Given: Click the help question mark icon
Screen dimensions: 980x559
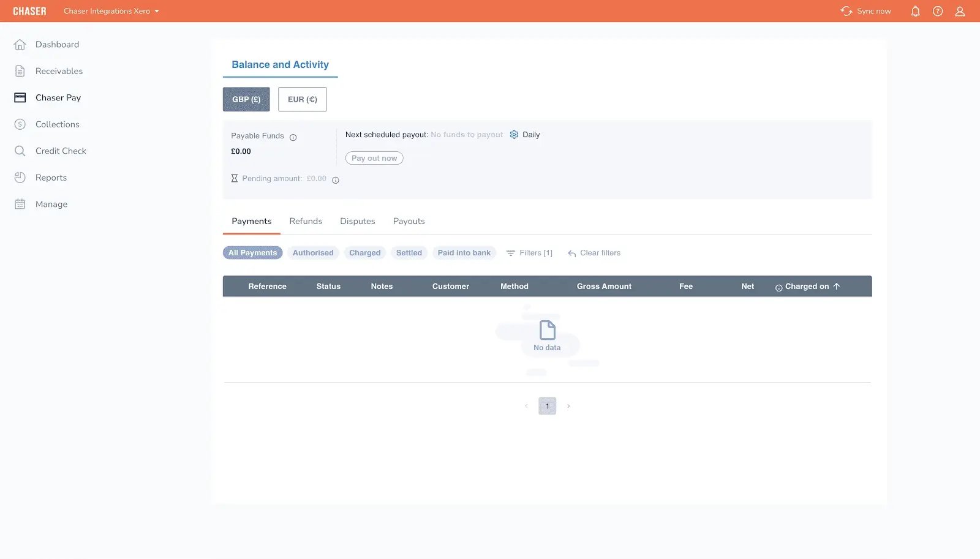Looking at the screenshot, I should (938, 11).
